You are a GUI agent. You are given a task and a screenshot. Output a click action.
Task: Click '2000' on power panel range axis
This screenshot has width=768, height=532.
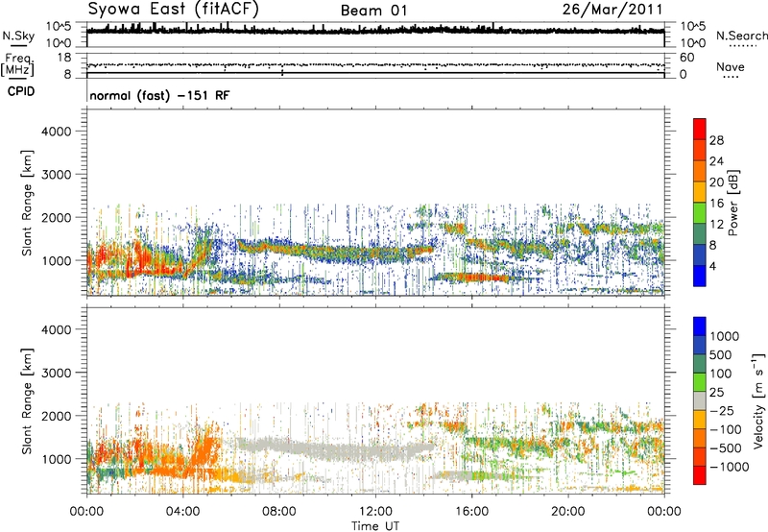[x=57, y=217]
